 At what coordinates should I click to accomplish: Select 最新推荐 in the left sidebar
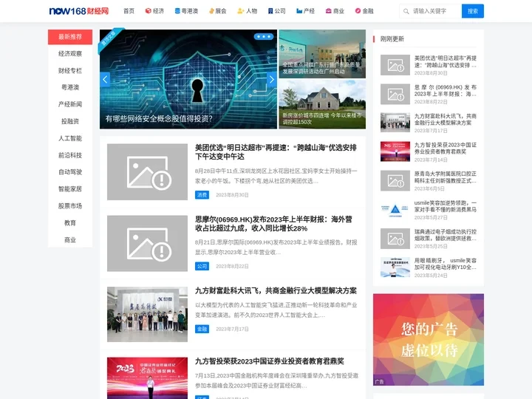(x=70, y=37)
